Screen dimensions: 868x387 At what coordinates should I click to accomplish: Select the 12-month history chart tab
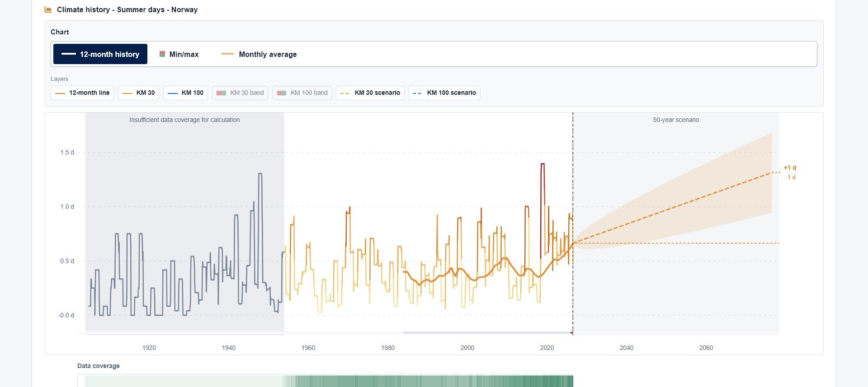tap(100, 54)
